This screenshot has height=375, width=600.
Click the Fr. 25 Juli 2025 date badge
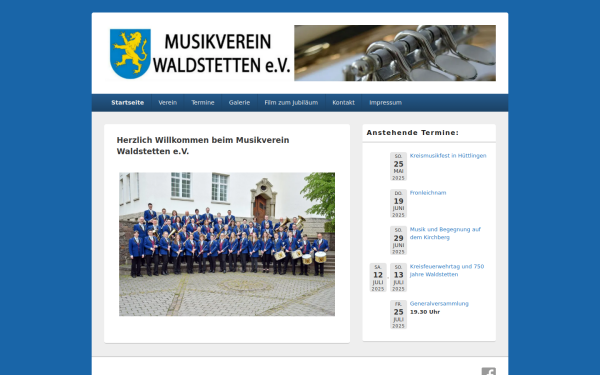pos(398,315)
